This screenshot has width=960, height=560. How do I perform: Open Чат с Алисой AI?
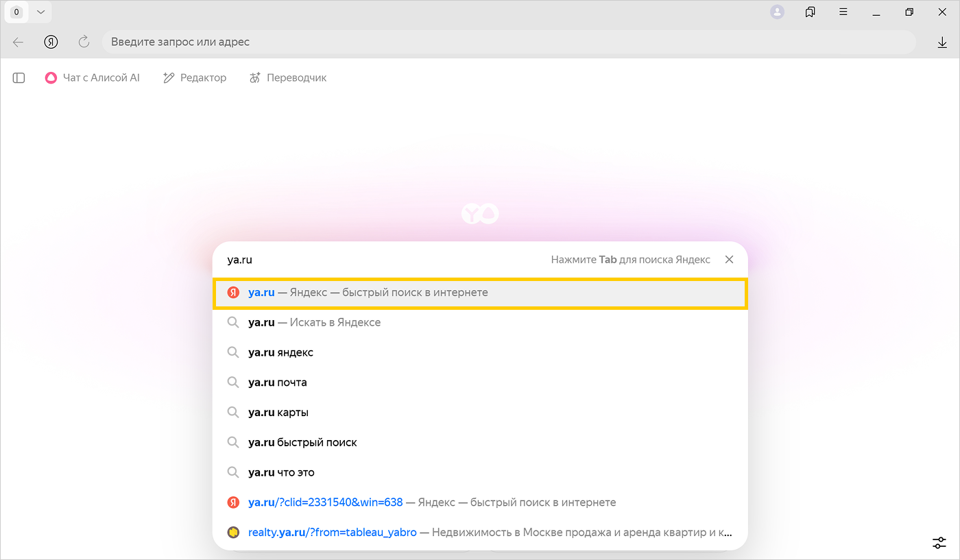(93, 78)
